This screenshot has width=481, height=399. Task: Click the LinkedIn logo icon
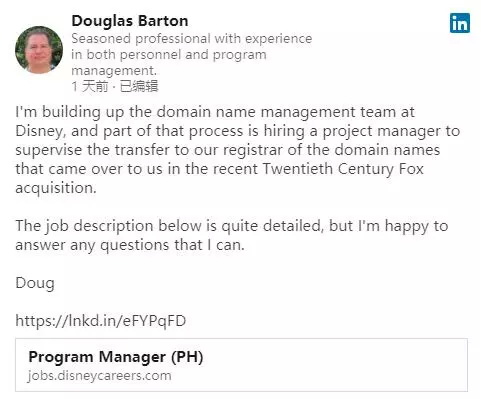[460, 23]
